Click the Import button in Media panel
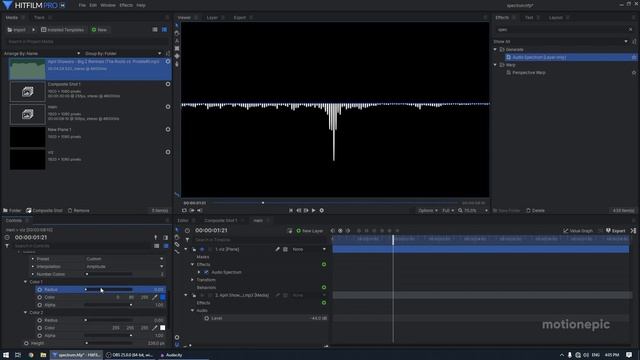The height and width of the screenshot is (360, 640). [x=17, y=30]
